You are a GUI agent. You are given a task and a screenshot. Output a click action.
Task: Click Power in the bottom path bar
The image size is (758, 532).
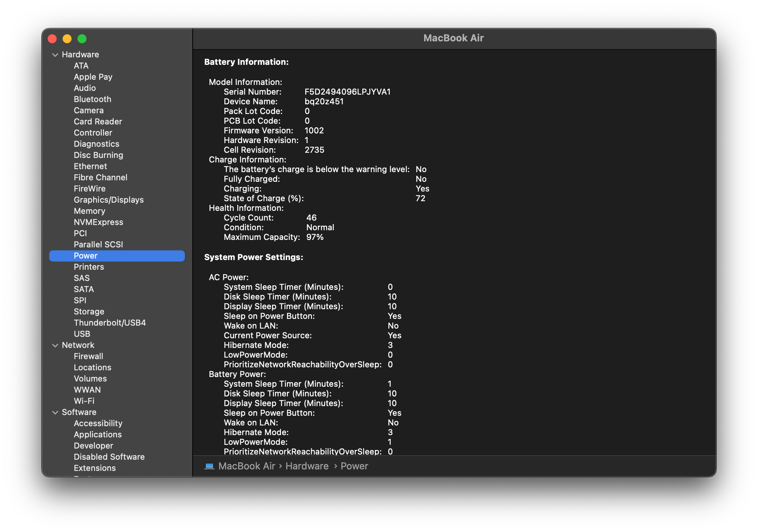pos(354,466)
